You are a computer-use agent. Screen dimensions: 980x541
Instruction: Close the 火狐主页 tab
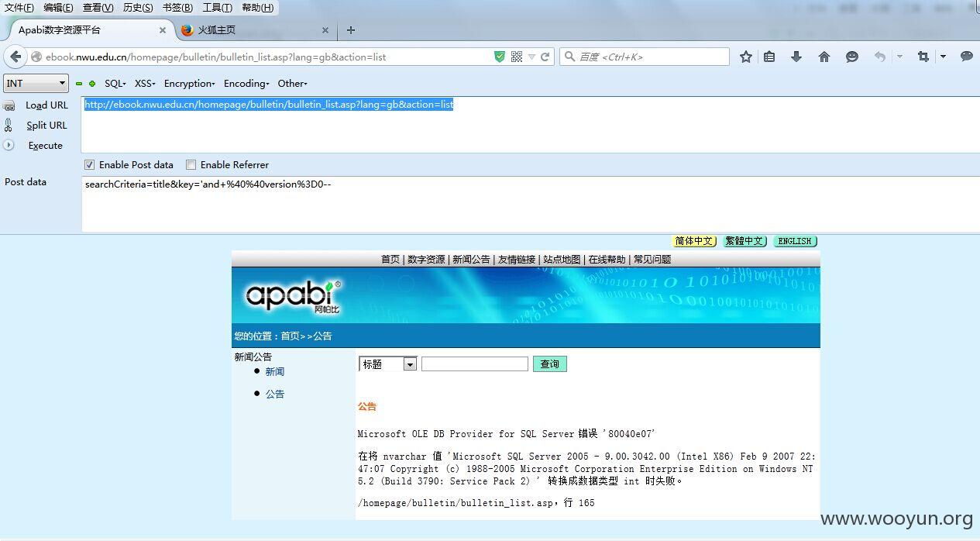click(325, 30)
